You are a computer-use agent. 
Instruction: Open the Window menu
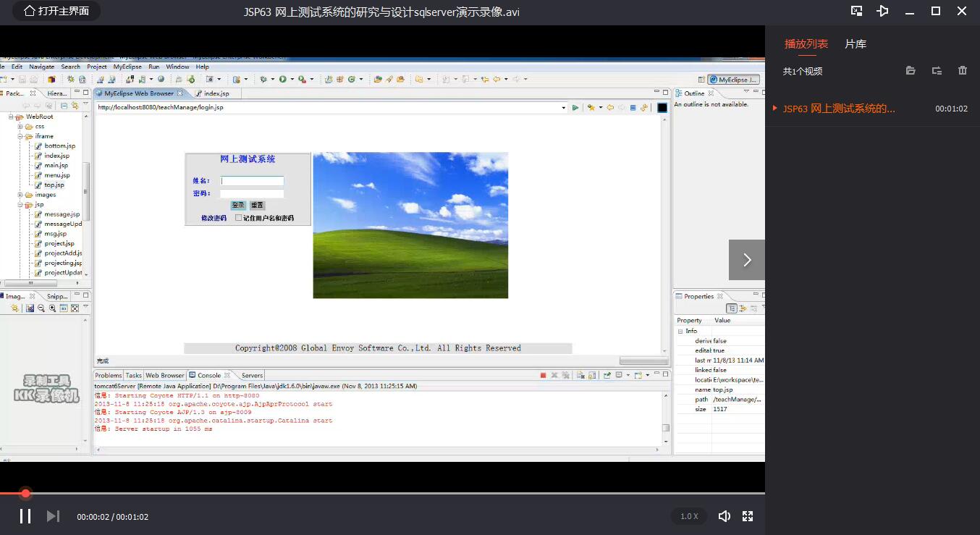[177, 67]
